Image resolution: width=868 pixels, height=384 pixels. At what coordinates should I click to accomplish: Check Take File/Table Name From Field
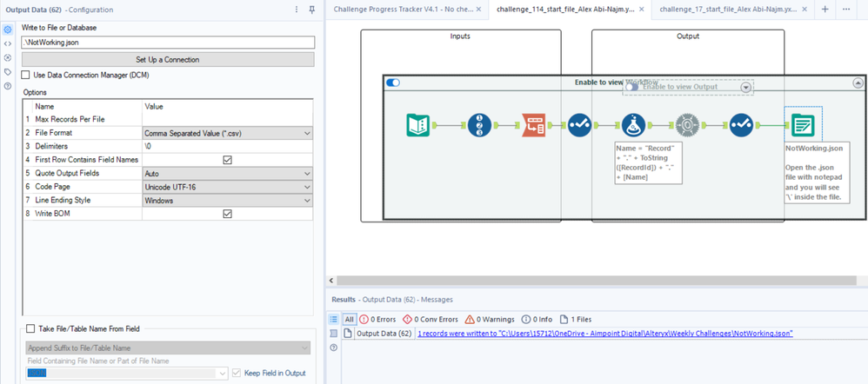30,328
